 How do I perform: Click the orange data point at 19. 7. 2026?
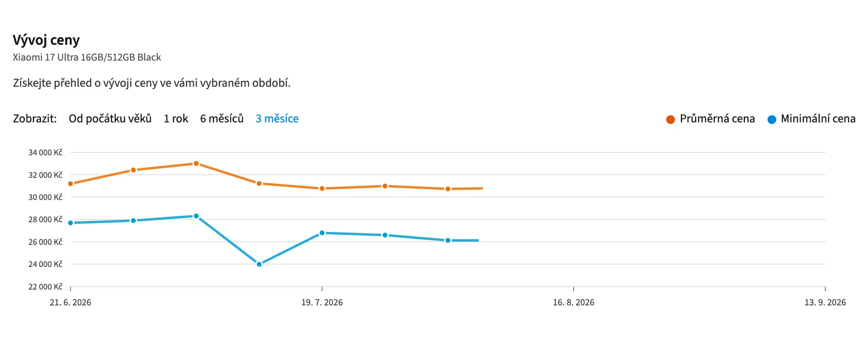tap(322, 189)
